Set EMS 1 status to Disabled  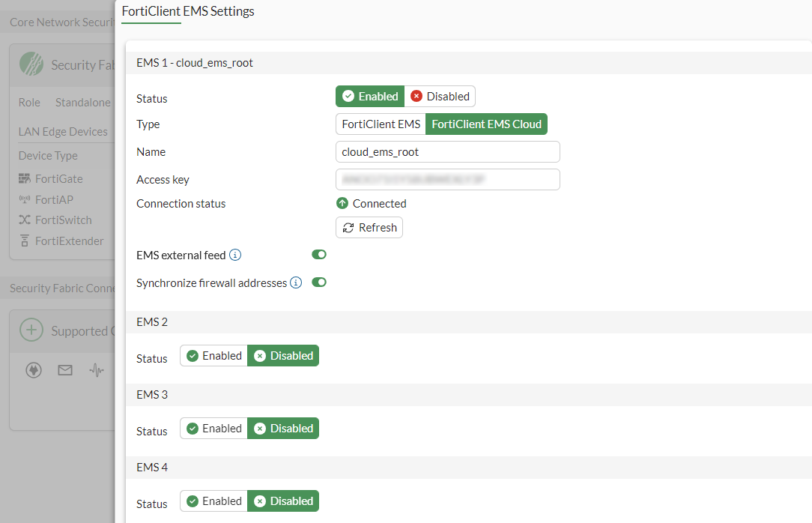[440, 97]
